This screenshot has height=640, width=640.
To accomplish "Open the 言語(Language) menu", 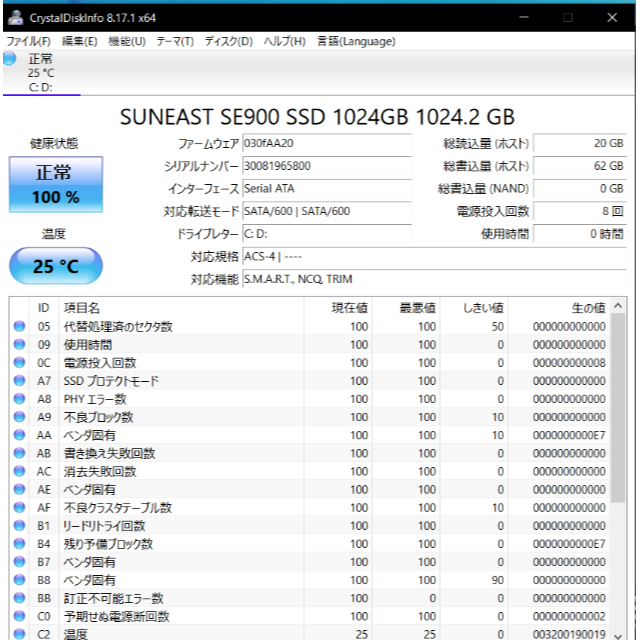I will click(356, 41).
